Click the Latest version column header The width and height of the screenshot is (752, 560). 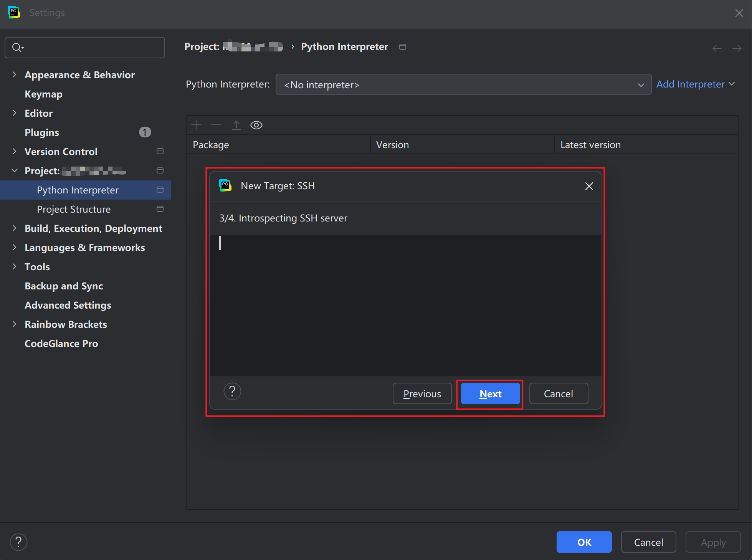(x=646, y=145)
